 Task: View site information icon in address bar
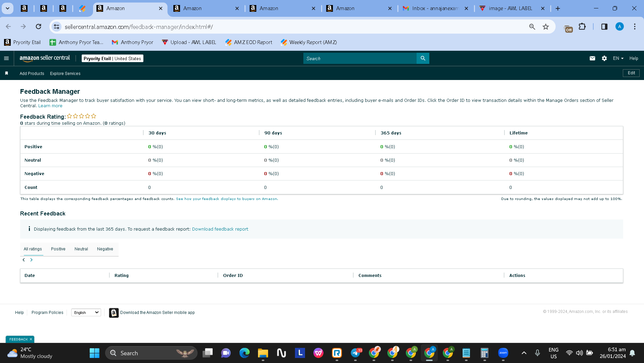[56, 27]
